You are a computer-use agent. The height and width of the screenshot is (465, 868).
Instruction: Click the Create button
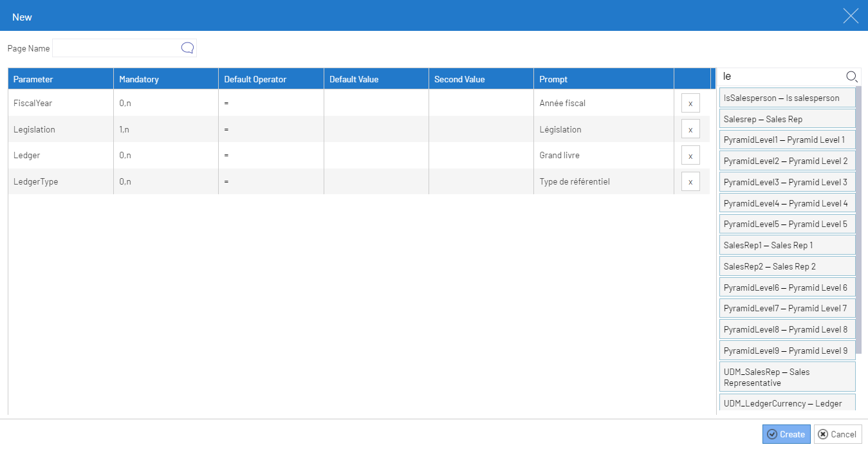coord(786,434)
